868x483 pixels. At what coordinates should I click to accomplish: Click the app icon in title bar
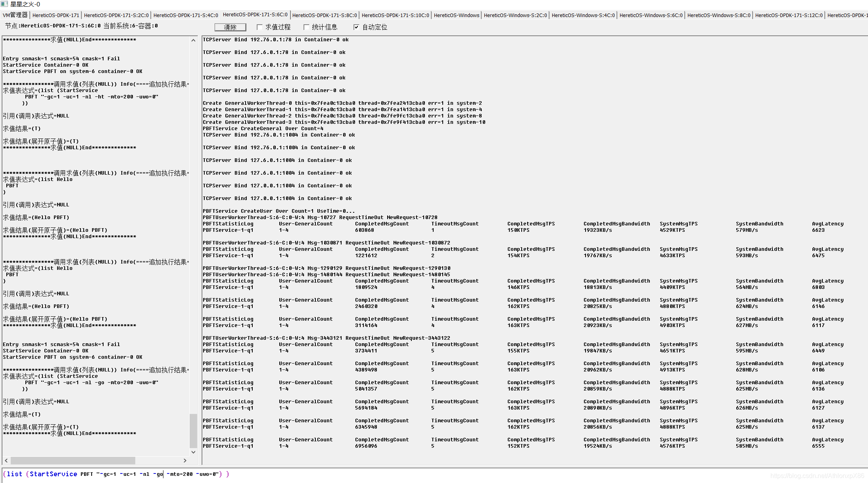(4, 4)
